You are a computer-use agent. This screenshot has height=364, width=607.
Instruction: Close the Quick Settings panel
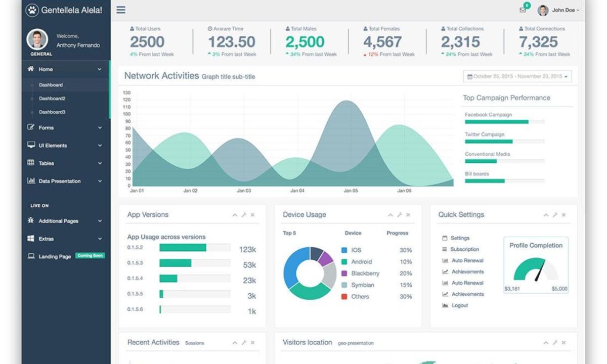coord(563,215)
